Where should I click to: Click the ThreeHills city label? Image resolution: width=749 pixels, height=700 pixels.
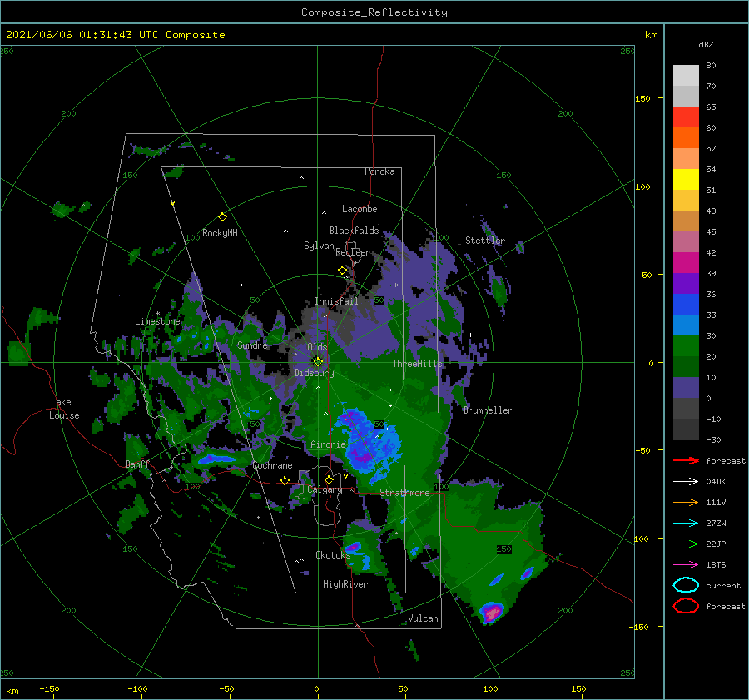coord(418,364)
